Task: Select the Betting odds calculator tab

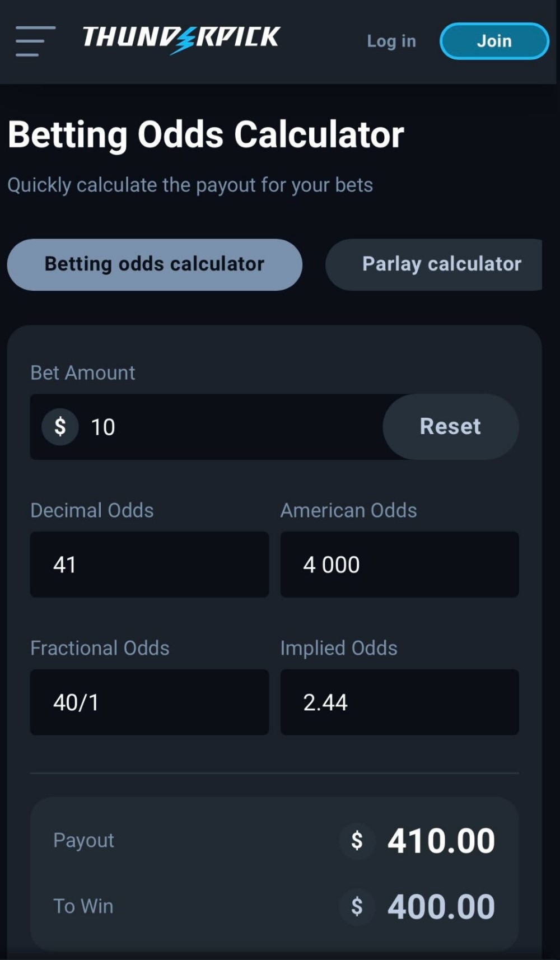Action: pyautogui.click(x=155, y=264)
